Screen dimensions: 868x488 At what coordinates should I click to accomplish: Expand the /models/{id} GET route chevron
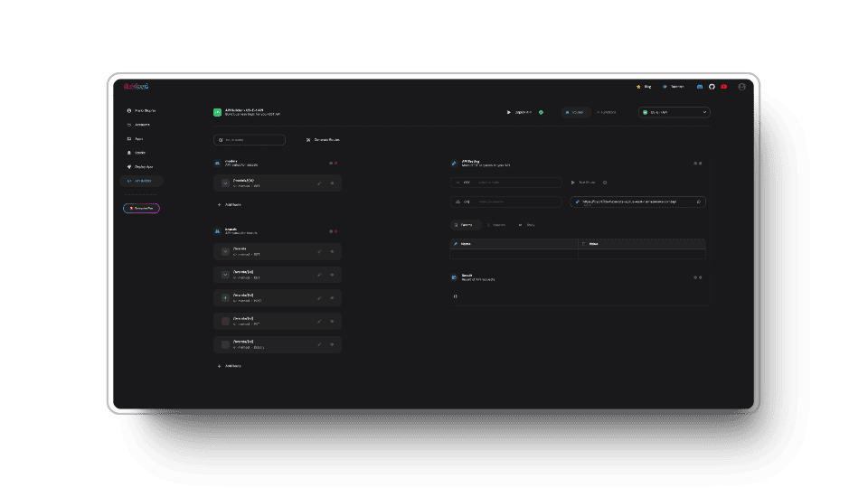click(225, 183)
